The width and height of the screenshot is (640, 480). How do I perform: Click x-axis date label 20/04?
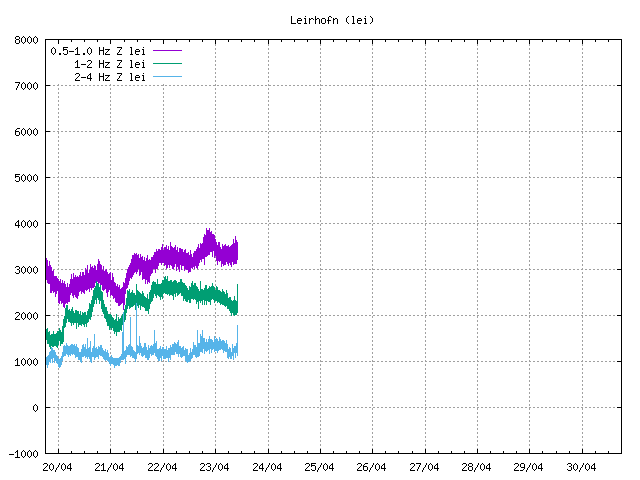57,467
